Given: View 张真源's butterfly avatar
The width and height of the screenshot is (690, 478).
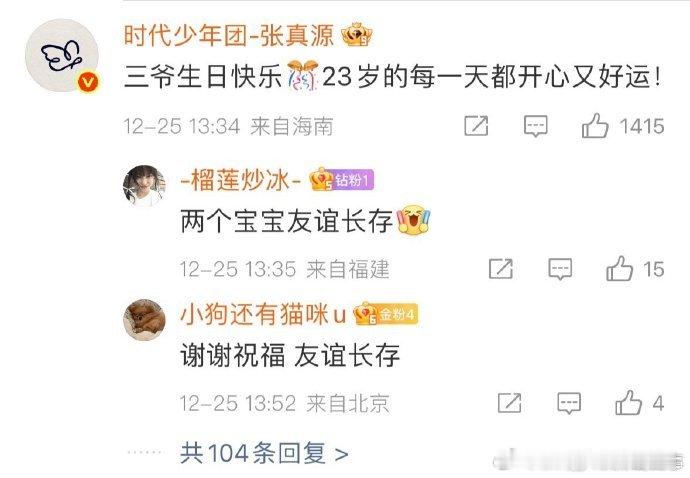Looking at the screenshot, I should 62,55.
